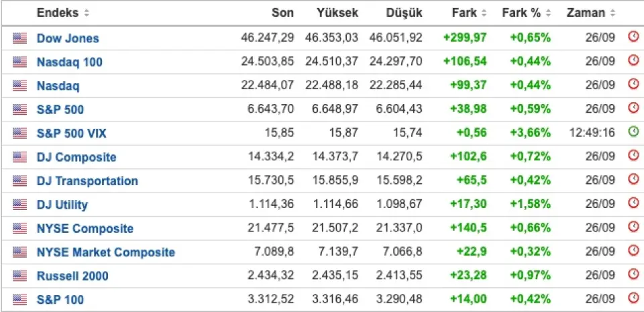Sort table by Fark % column arrows
The width and height of the screenshot is (644, 312).
click(x=548, y=13)
